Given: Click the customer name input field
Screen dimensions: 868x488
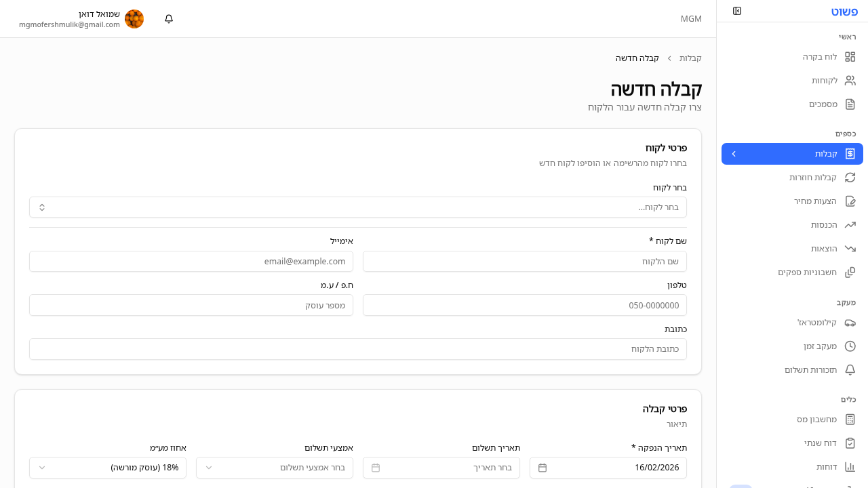Looking at the screenshot, I should (524, 261).
